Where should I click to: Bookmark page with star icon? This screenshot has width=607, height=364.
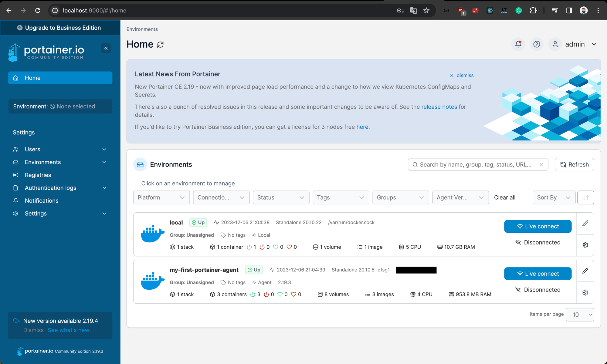coord(426,11)
